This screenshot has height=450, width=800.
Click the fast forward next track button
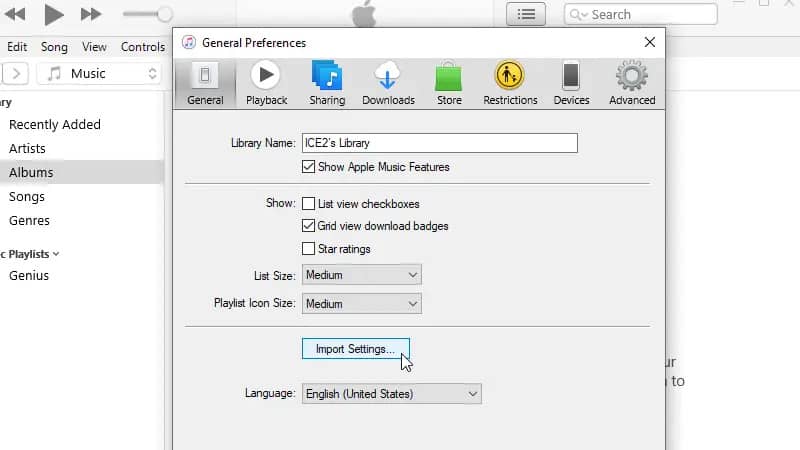pos(91,14)
